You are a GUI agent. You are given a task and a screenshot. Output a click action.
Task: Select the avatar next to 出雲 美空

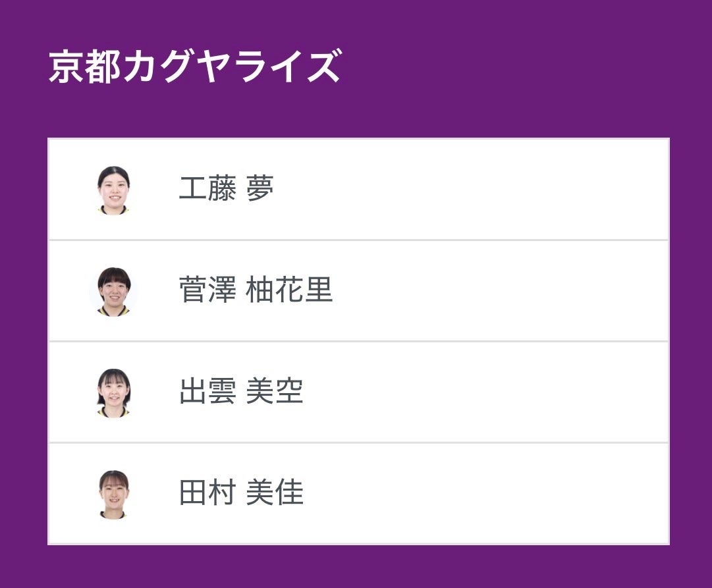(x=113, y=393)
